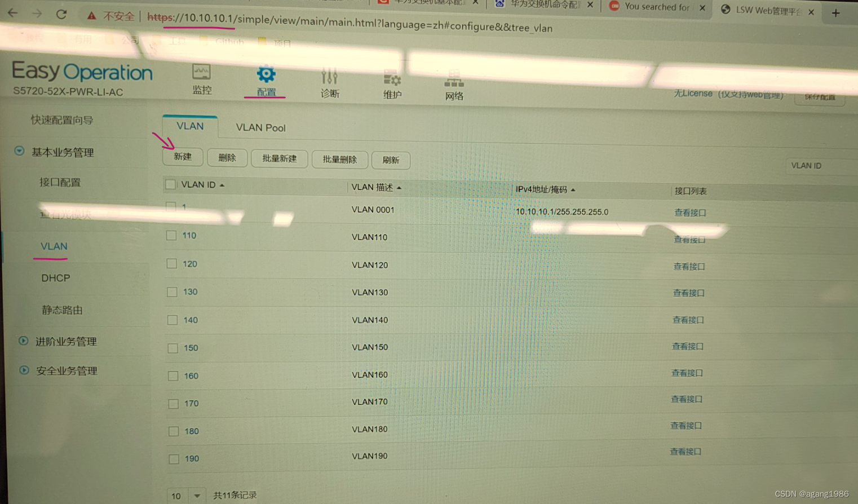858x504 pixels.
Task: Click the 删除 delete button
Action: [x=227, y=158]
